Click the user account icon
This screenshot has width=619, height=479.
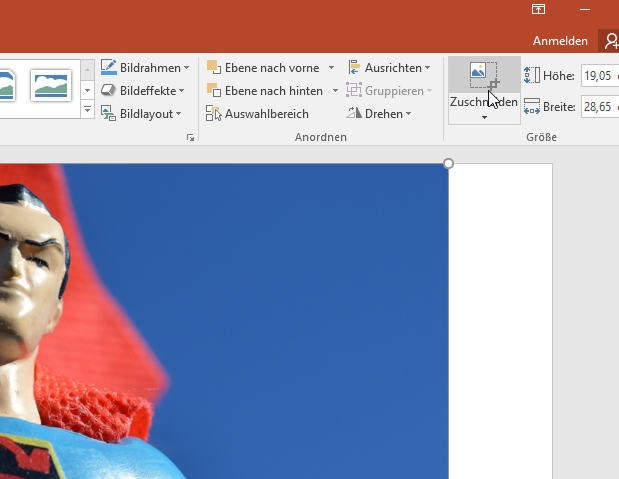pos(610,41)
